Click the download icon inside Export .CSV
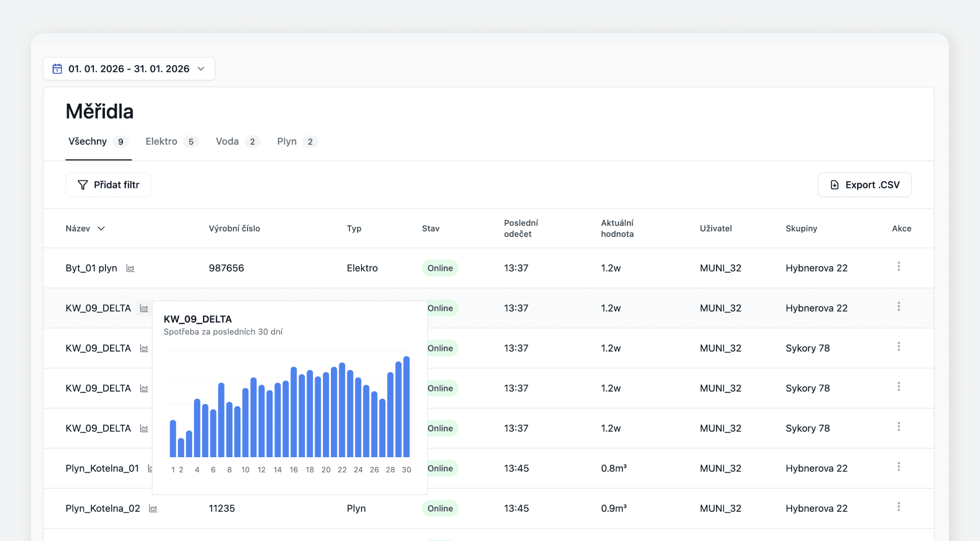This screenshot has width=980, height=541. tap(835, 185)
